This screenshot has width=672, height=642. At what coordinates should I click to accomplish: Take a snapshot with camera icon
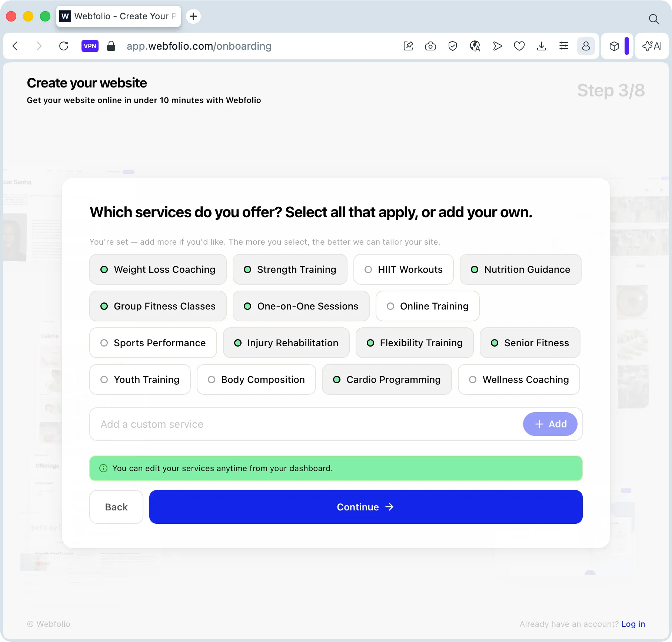click(x=430, y=46)
